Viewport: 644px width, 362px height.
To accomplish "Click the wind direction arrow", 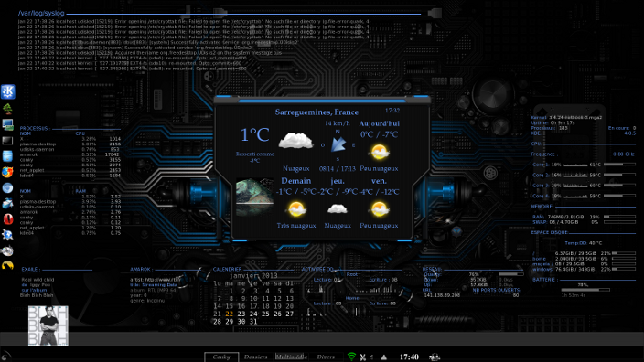I will click(338, 144).
